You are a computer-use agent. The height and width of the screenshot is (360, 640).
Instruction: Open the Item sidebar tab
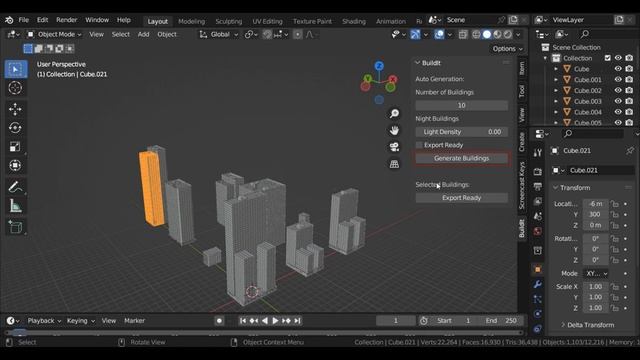point(522,68)
